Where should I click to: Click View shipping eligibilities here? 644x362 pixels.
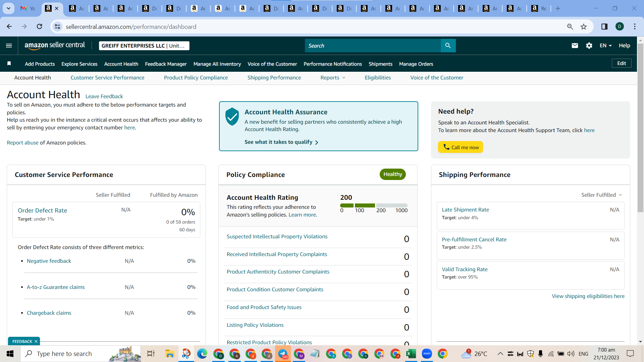coord(588,296)
